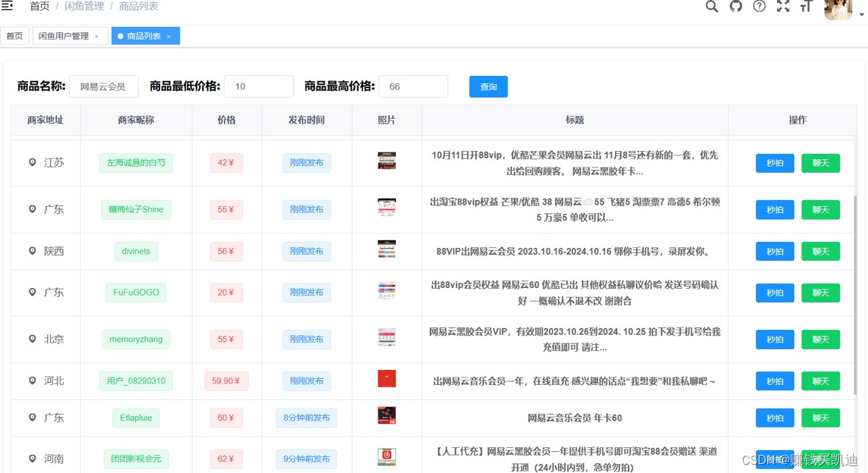
Task: Open product photo in FuFuGOGO row
Action: tap(387, 290)
